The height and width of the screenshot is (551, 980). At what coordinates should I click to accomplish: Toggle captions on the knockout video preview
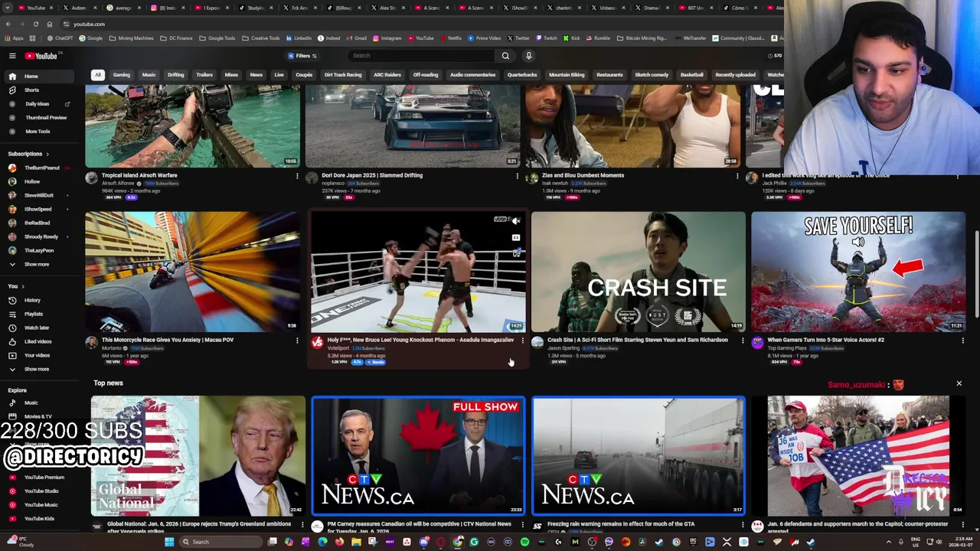tap(516, 237)
